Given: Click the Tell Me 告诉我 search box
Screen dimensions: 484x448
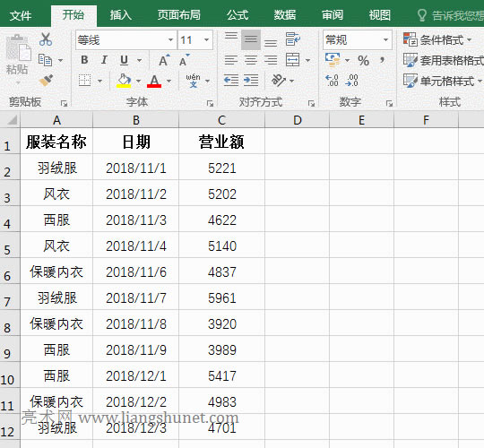Looking at the screenshot, I should [450, 15].
